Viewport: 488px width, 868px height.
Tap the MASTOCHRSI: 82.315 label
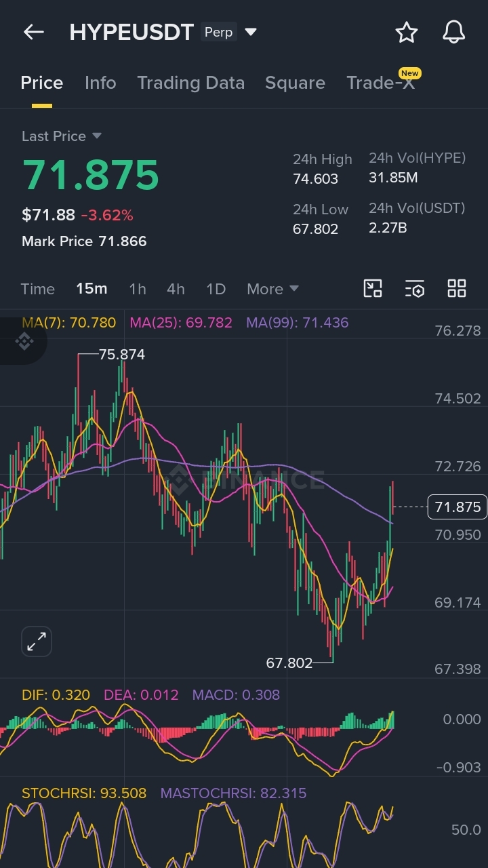pos(233,793)
